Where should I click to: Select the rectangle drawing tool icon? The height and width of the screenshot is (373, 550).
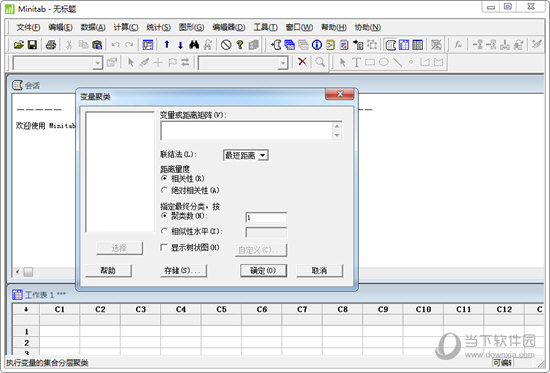(x=370, y=62)
